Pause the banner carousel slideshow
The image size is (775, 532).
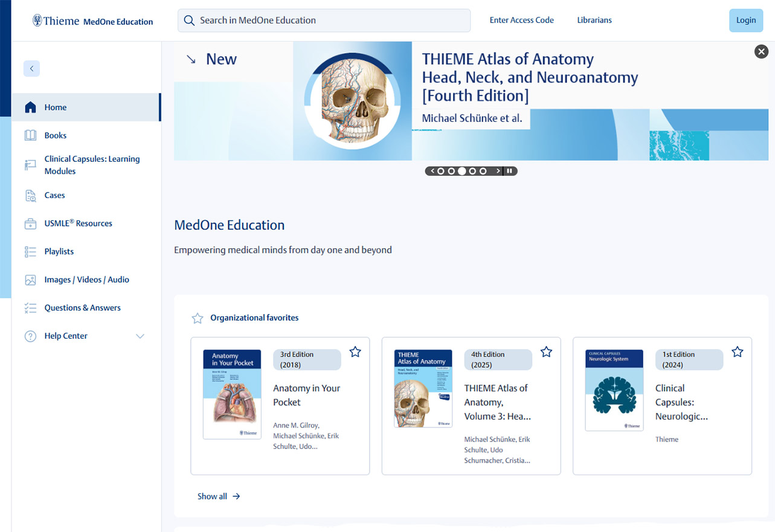click(x=510, y=171)
